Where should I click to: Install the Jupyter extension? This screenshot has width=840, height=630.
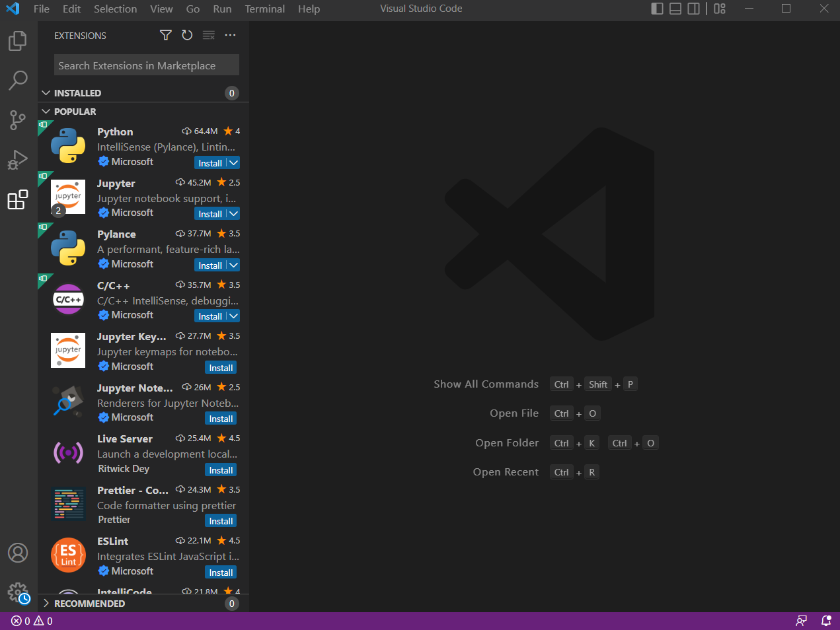210,214
